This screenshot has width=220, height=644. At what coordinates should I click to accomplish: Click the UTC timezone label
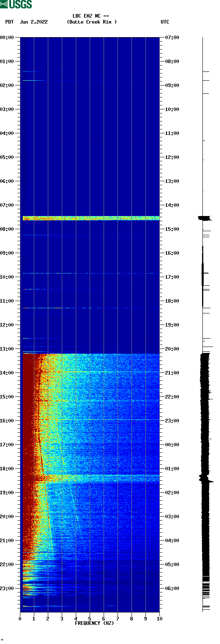(165, 22)
